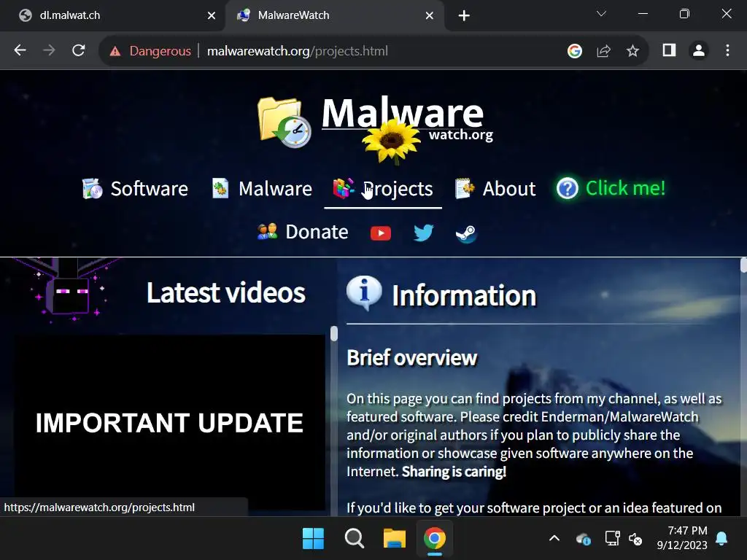747x560 pixels.
Task: Click the browser forward arrow
Action: pyautogui.click(x=49, y=50)
